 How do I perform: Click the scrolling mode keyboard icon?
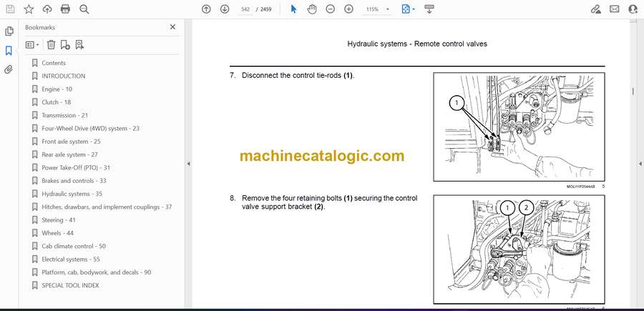coord(429,9)
